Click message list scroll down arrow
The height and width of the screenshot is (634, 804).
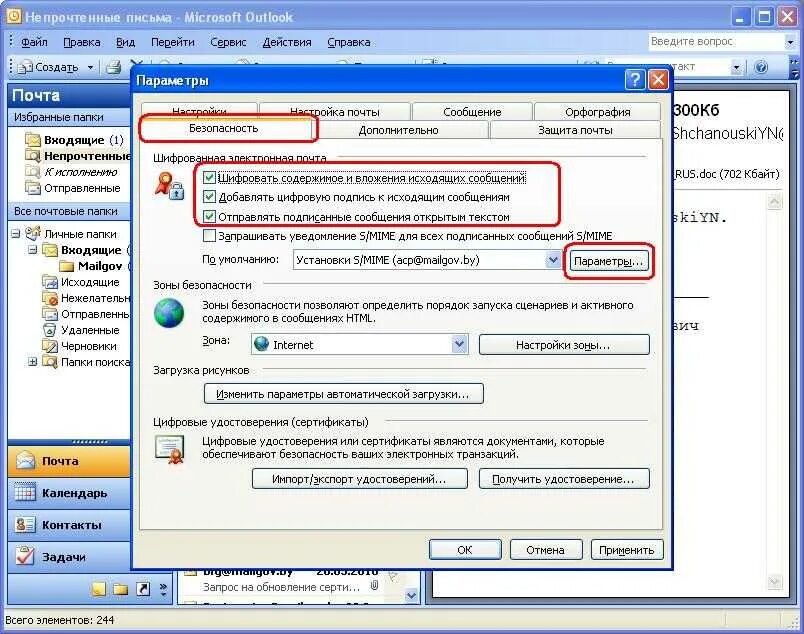[411, 596]
